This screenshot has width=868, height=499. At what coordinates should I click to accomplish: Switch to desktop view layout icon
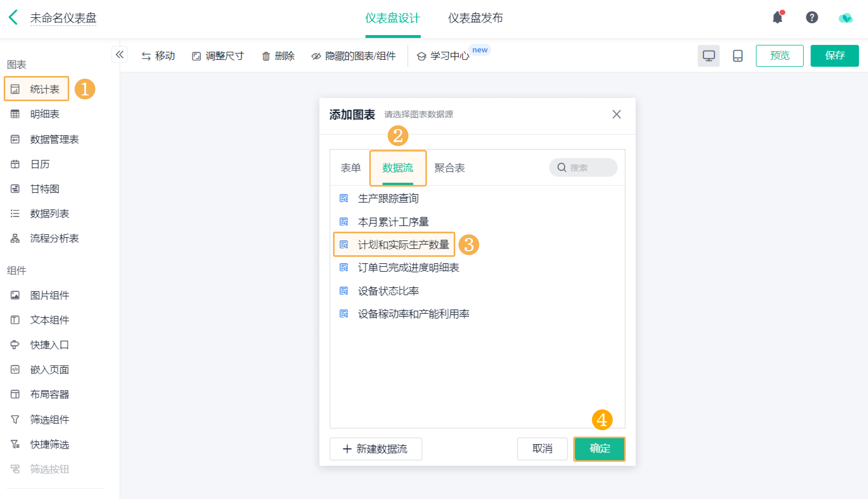click(x=708, y=56)
